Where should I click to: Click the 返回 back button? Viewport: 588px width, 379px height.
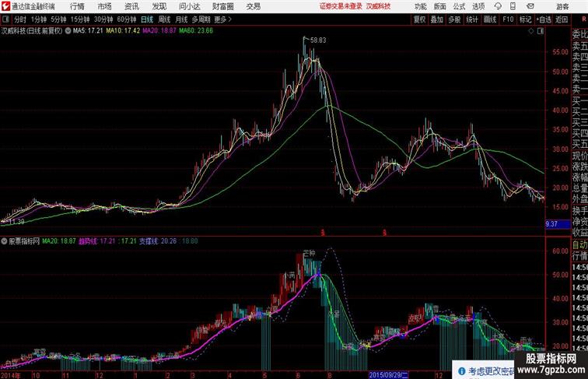[562, 19]
